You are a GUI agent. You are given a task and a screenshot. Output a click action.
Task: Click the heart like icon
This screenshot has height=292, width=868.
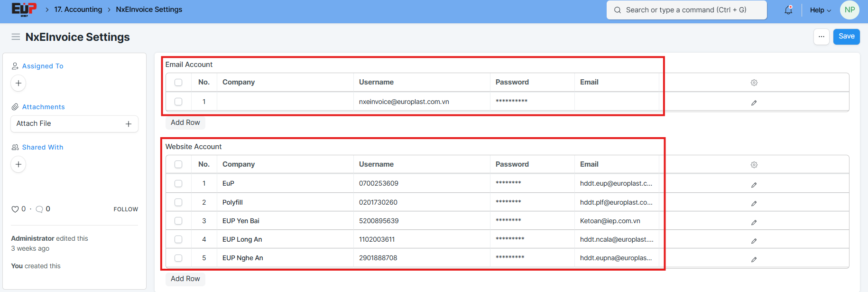pos(15,209)
